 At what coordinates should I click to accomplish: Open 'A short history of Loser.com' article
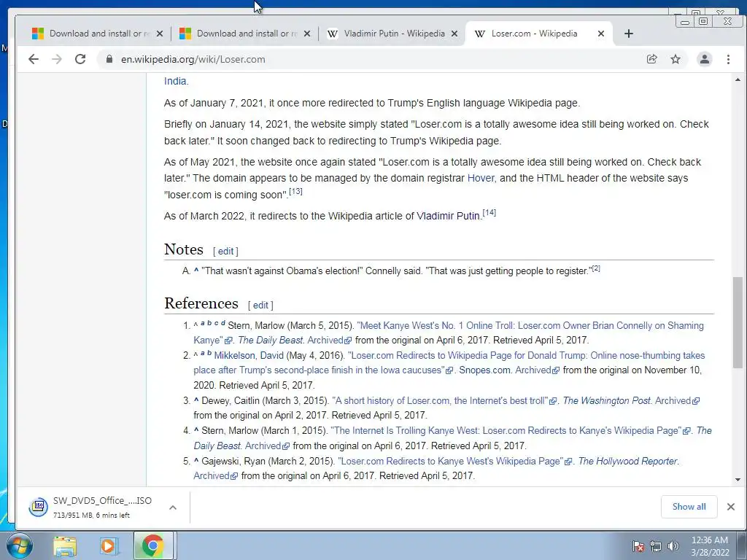tap(444, 400)
